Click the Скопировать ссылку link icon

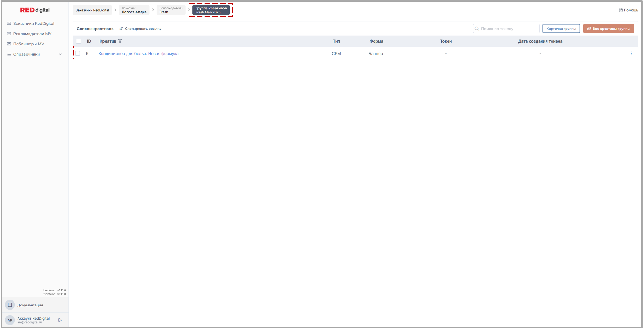point(121,29)
